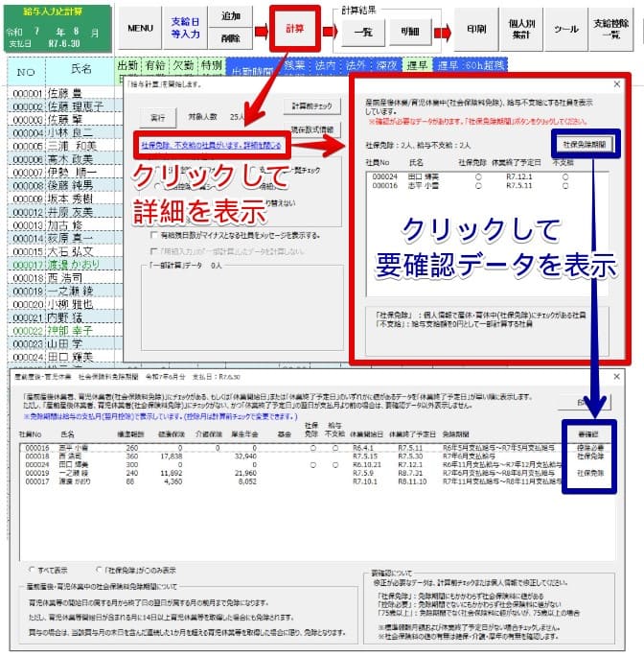Click the 要確認 column header

pos(588,434)
